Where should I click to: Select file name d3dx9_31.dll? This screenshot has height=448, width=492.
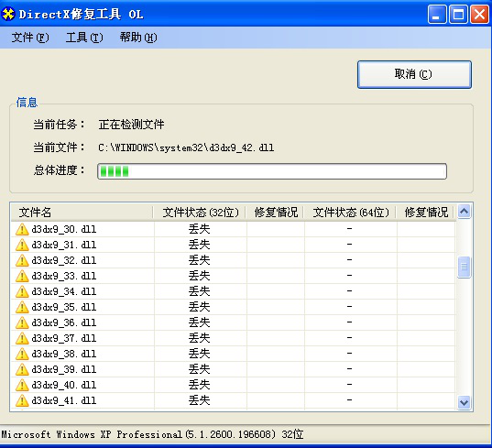point(64,245)
